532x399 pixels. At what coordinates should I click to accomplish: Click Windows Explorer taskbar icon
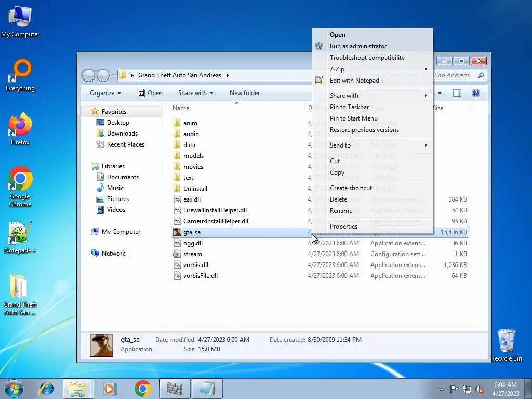(x=77, y=389)
